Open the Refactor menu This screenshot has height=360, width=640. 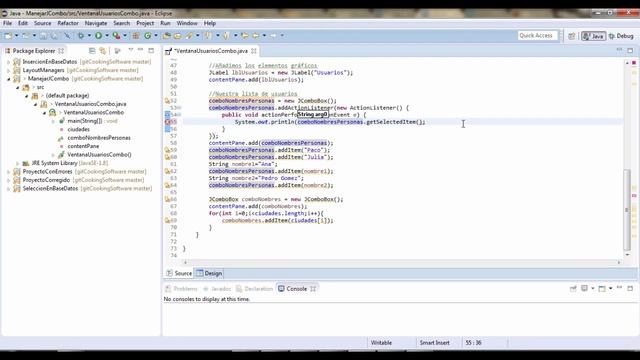coord(68,23)
